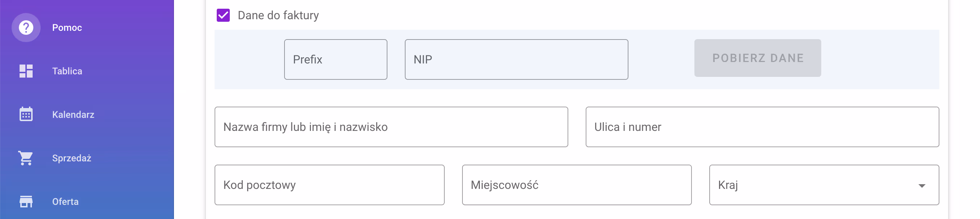Switch to the Oferta section
This screenshot has height=219, width=980.
(x=66, y=202)
